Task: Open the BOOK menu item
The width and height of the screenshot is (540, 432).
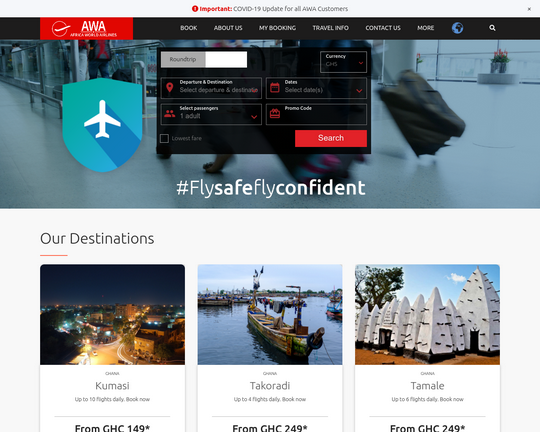Action: click(x=189, y=28)
